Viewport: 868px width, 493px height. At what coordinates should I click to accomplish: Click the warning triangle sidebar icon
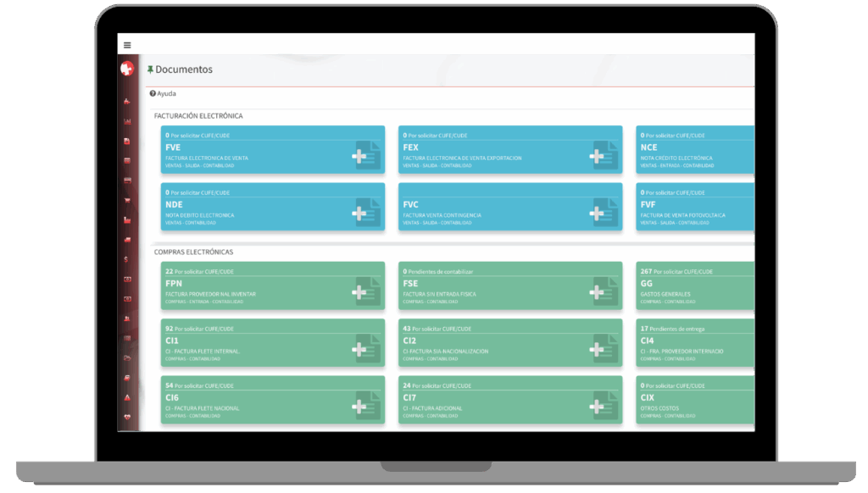click(127, 397)
